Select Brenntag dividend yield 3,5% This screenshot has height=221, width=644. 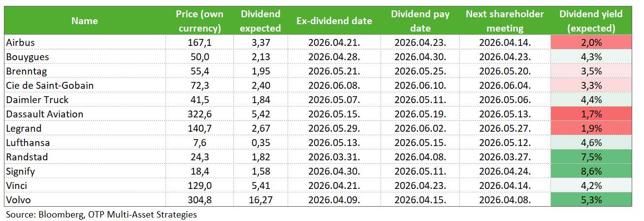click(591, 72)
